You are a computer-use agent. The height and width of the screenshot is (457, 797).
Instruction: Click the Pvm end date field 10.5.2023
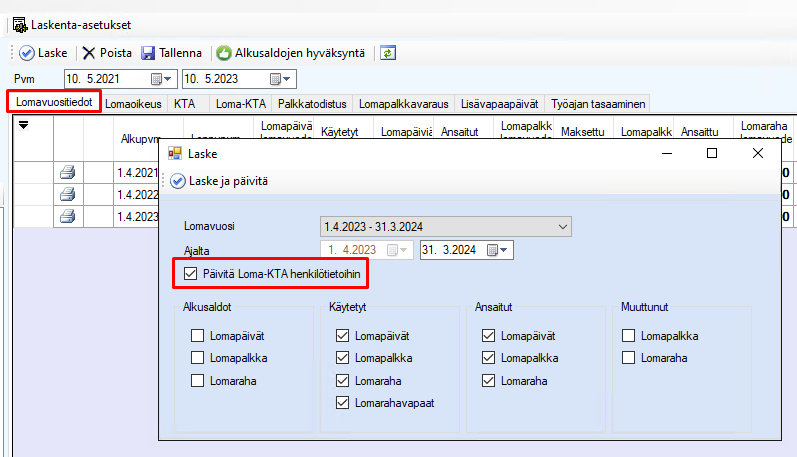pyautogui.click(x=214, y=79)
